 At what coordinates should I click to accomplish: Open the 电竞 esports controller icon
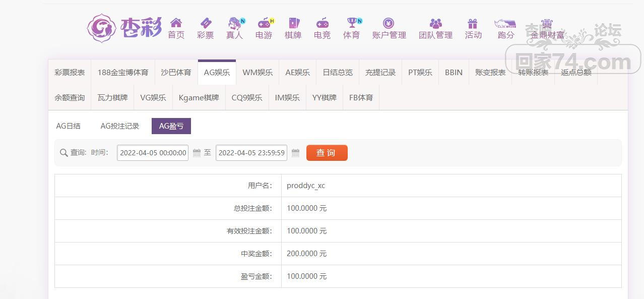(323, 23)
